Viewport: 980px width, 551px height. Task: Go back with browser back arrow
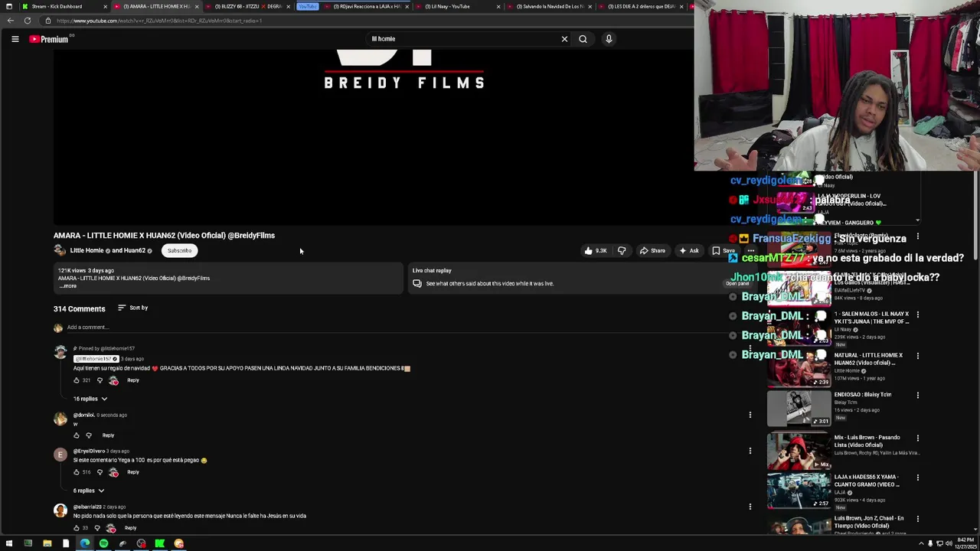[x=11, y=21]
